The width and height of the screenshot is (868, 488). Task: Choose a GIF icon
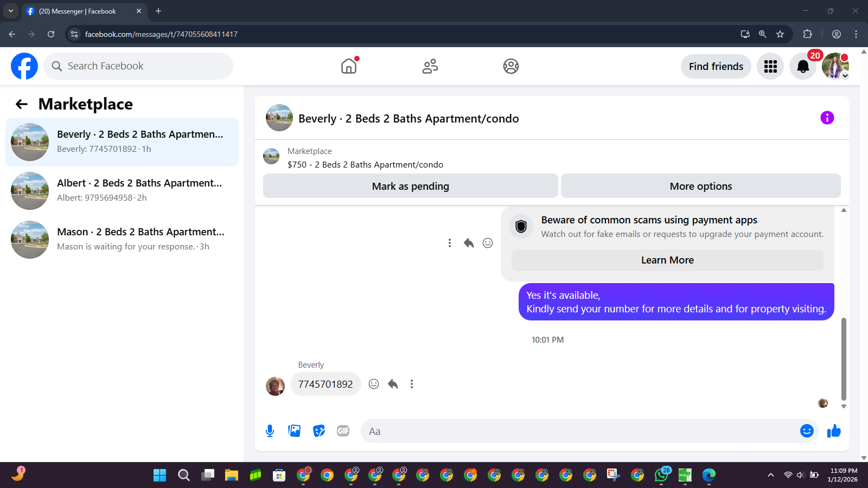tap(343, 431)
